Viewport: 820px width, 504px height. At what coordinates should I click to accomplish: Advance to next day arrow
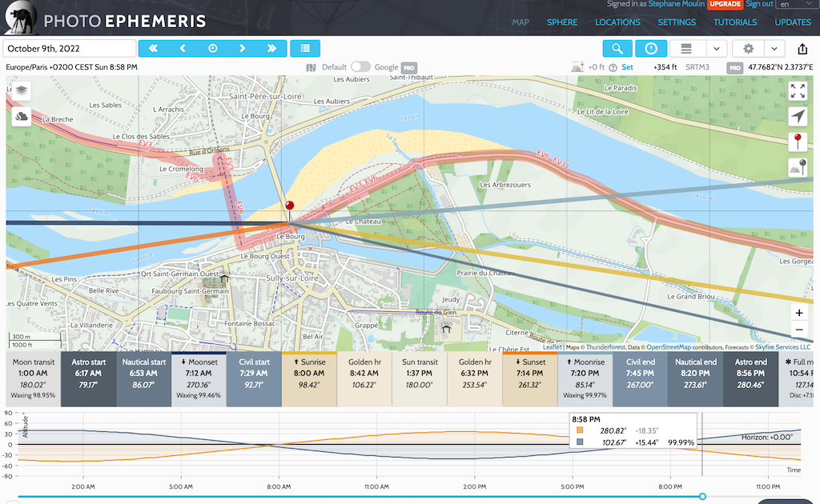242,49
